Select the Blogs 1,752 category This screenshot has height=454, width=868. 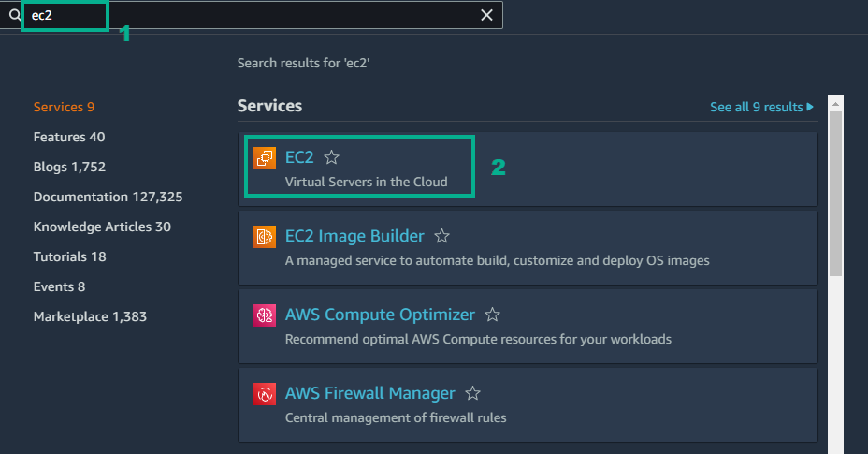coord(69,167)
